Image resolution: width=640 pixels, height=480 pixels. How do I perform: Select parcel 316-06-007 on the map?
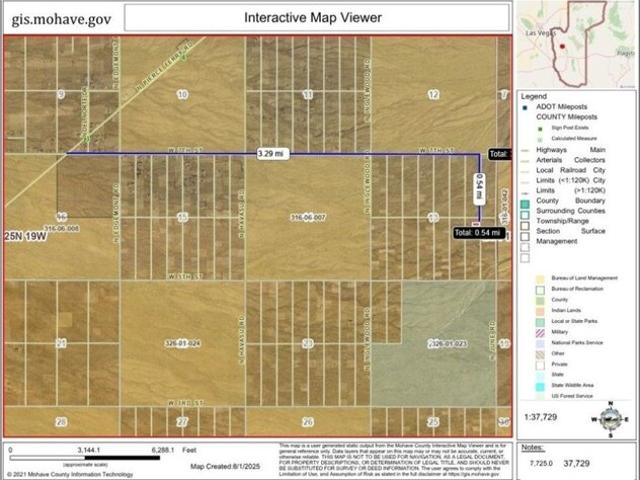click(310, 217)
